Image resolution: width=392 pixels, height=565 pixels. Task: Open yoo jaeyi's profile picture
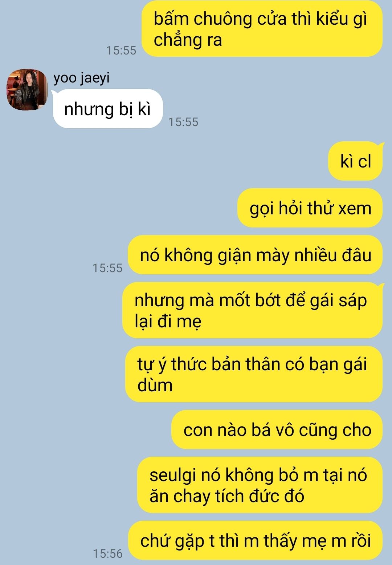point(27,90)
